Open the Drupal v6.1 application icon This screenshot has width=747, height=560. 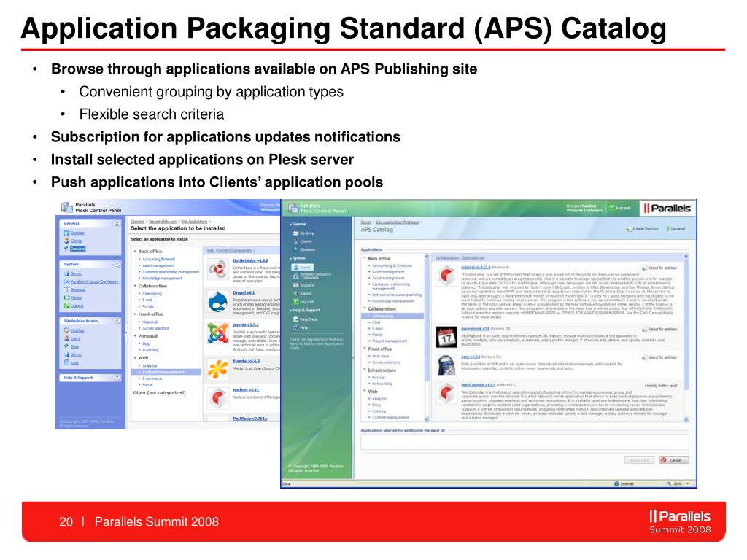pyautogui.click(x=217, y=301)
